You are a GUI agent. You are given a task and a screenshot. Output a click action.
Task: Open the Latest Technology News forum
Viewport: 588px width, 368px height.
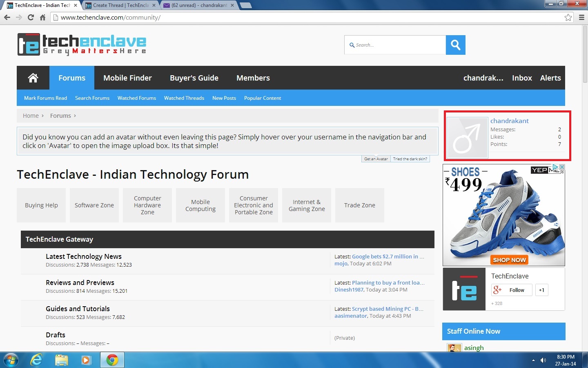84,256
